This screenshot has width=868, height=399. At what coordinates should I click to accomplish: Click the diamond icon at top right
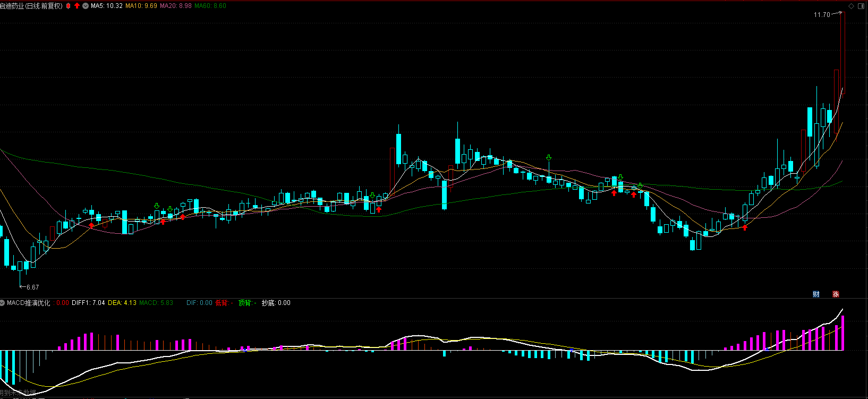[x=852, y=6]
